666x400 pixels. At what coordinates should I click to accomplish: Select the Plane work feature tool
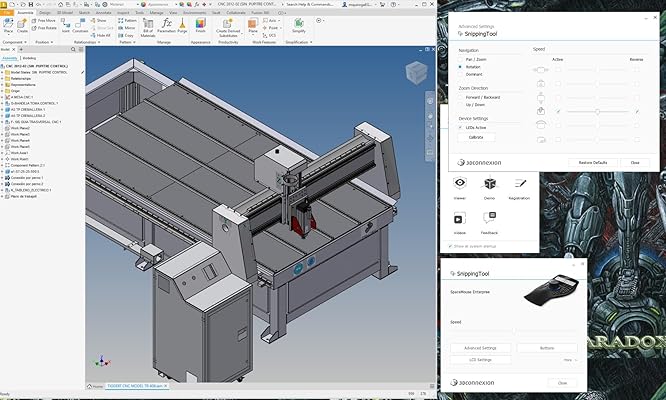pos(253,23)
